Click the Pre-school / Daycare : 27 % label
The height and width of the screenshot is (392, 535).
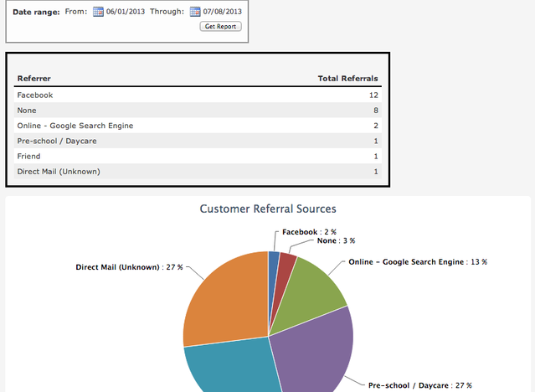(420, 385)
